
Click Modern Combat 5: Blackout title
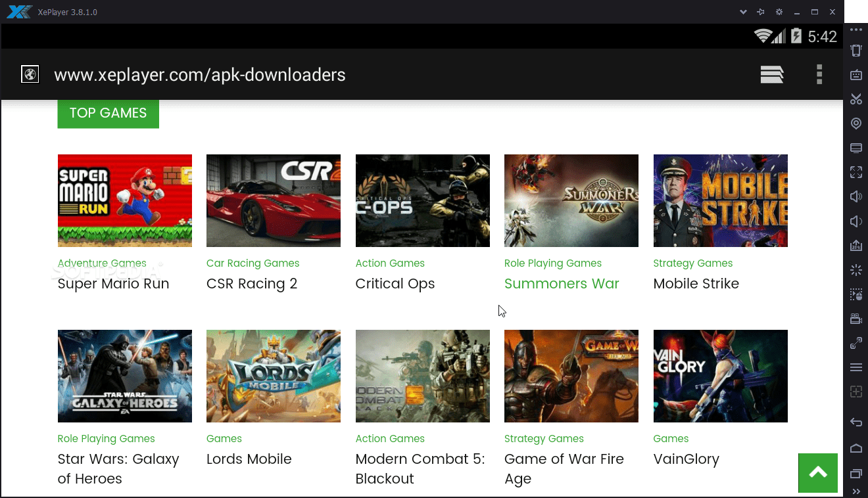(420, 469)
